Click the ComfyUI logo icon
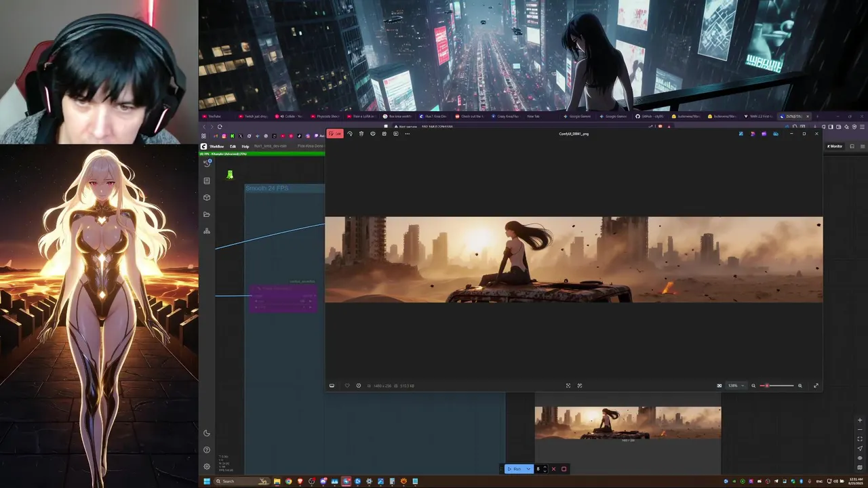The height and width of the screenshot is (488, 868). click(203, 146)
